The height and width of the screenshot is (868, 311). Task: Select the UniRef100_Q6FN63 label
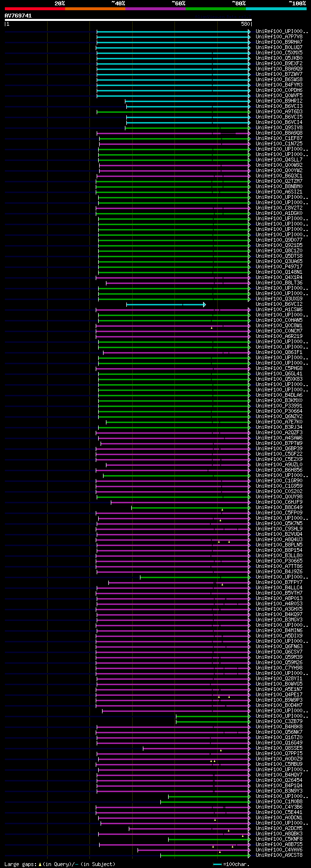[x=279, y=646]
